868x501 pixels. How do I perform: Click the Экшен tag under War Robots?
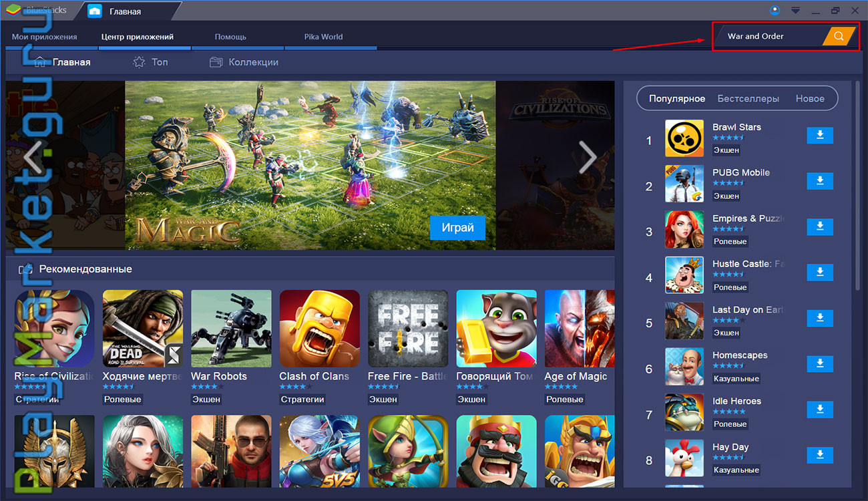click(x=206, y=399)
